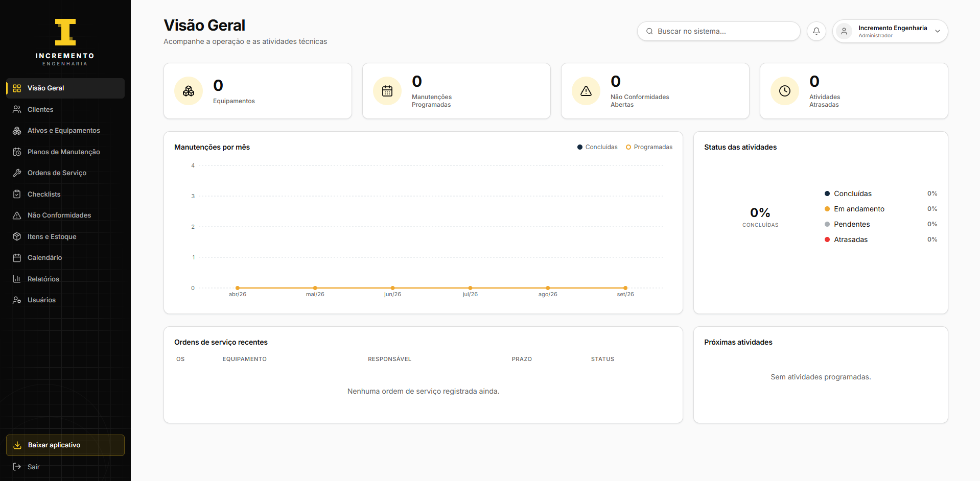Click the EQUIPAMENTO column header

244,359
